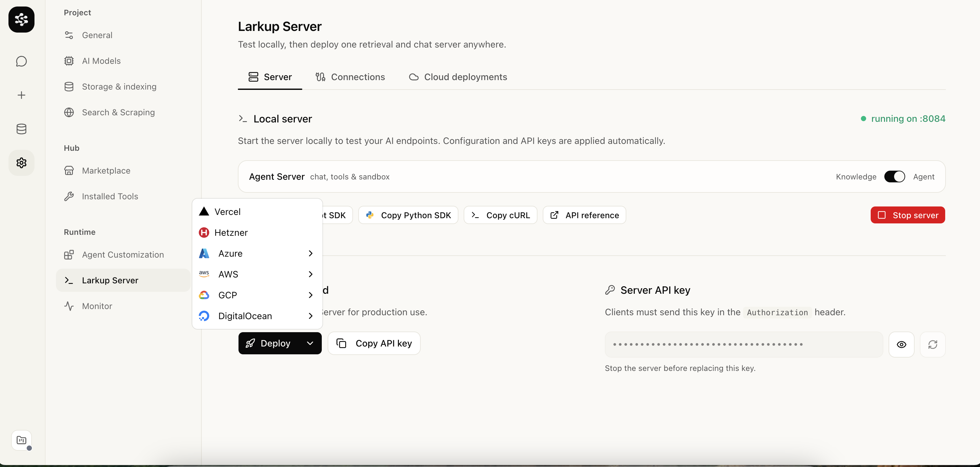Expand the AWS submenu chevron

(310, 274)
